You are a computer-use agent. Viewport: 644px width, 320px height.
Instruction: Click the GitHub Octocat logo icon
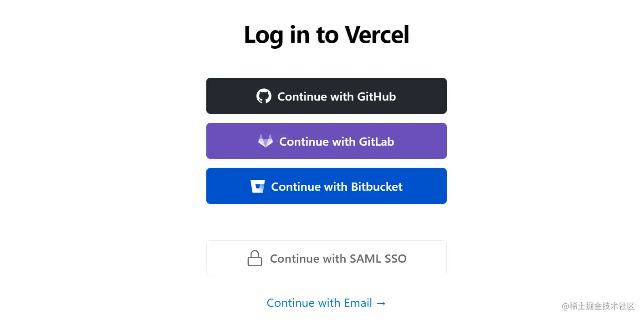(264, 96)
